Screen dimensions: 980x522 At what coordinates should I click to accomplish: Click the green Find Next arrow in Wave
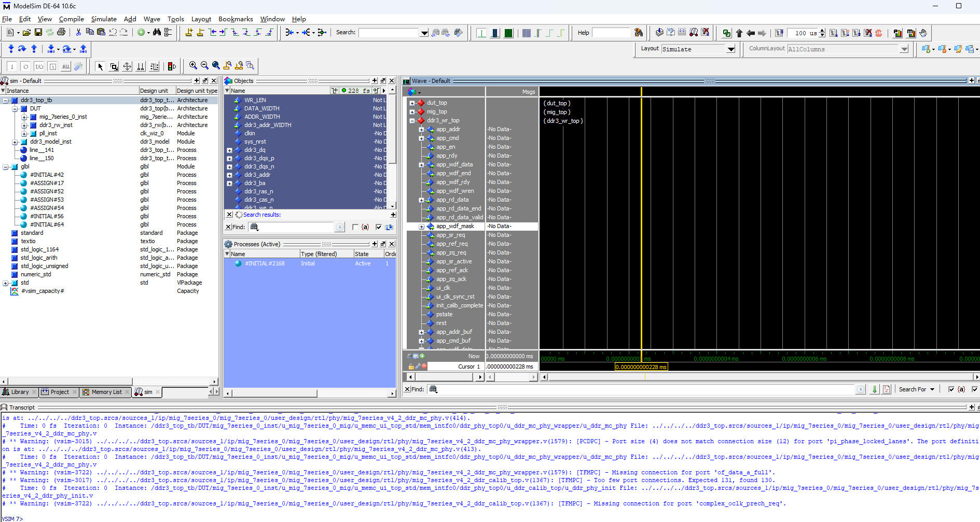click(875, 389)
